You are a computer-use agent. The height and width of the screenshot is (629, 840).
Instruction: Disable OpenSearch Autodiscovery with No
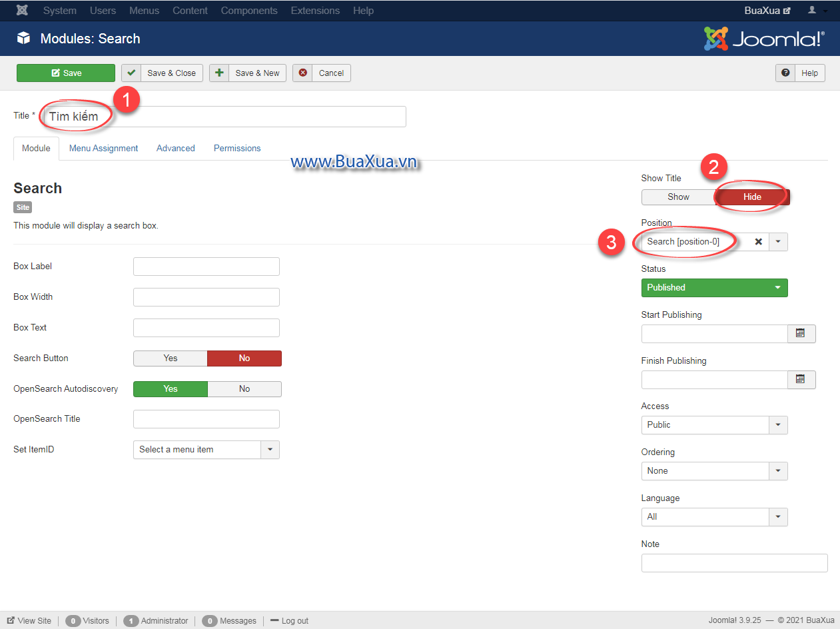(244, 389)
